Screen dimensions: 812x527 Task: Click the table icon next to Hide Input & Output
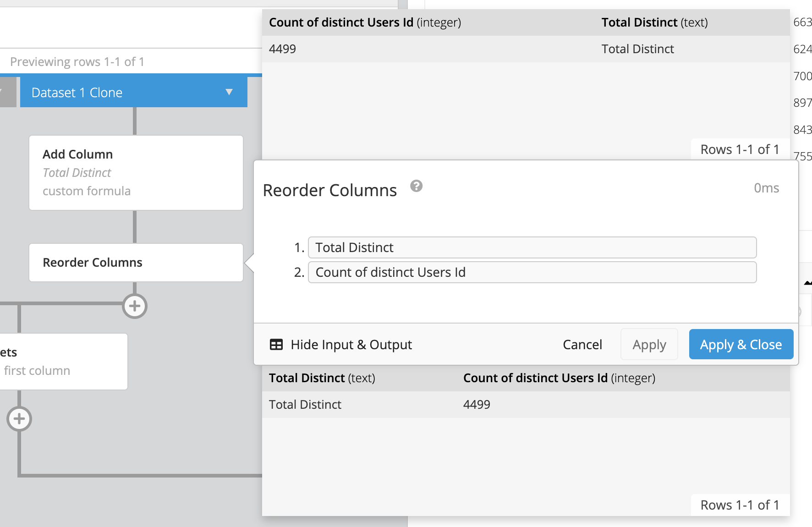pyautogui.click(x=276, y=345)
